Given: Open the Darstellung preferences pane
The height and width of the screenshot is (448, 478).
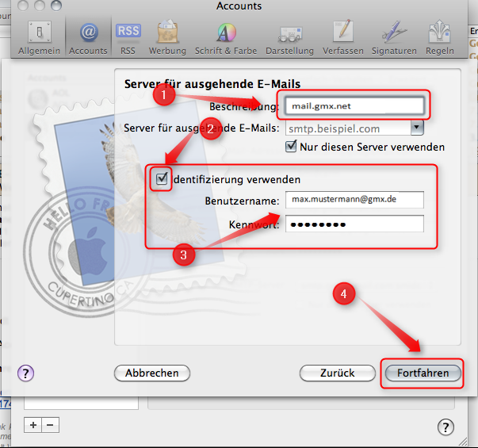Looking at the screenshot, I should pyautogui.click(x=289, y=38).
